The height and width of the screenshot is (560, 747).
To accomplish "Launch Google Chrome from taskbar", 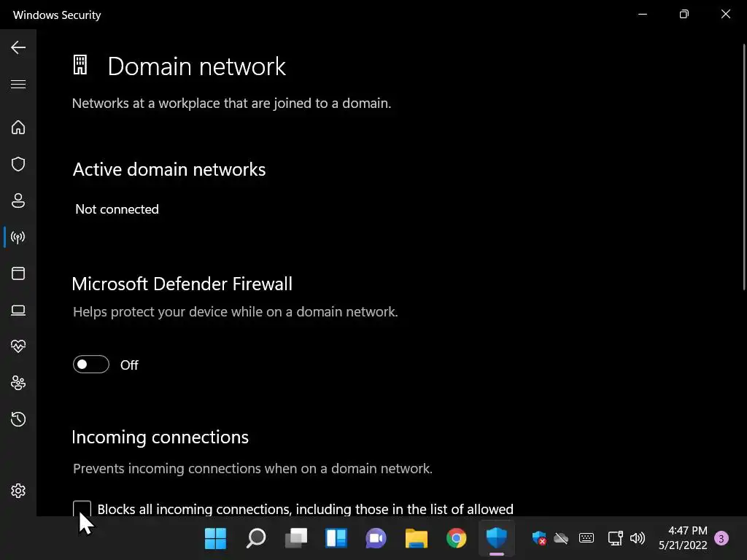I will click(x=457, y=539).
